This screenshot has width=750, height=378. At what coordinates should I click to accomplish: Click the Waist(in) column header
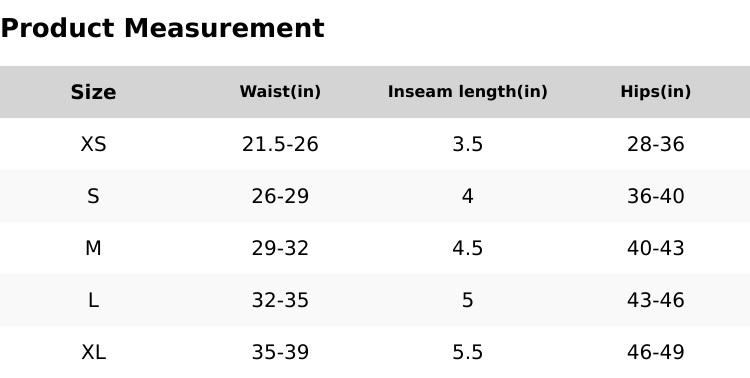pyautogui.click(x=280, y=91)
